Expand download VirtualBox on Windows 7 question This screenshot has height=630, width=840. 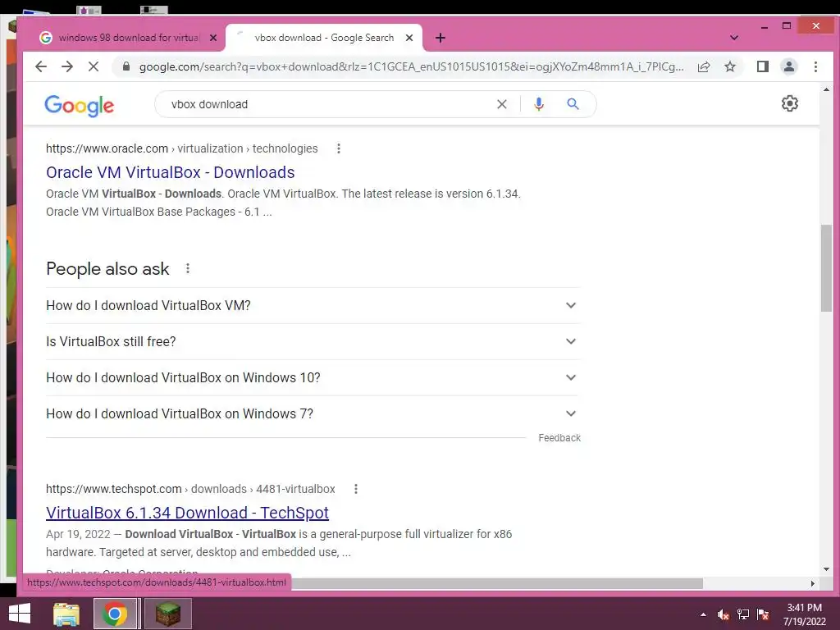(313, 413)
